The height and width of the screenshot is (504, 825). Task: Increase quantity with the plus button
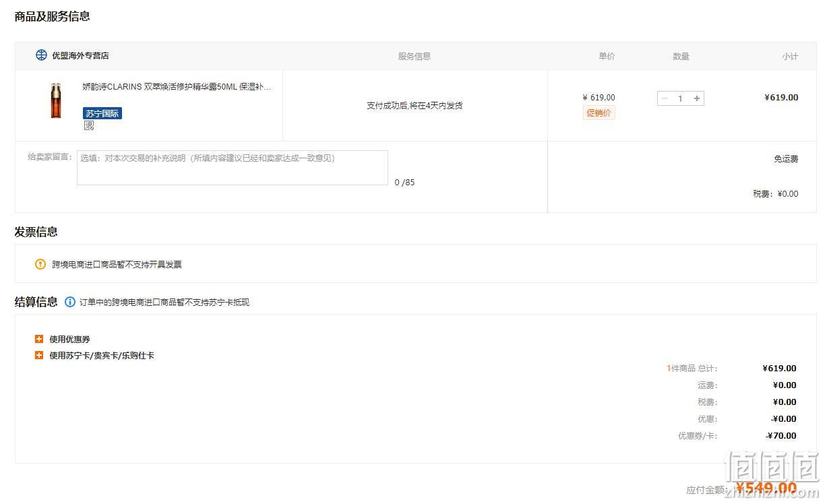[697, 98]
